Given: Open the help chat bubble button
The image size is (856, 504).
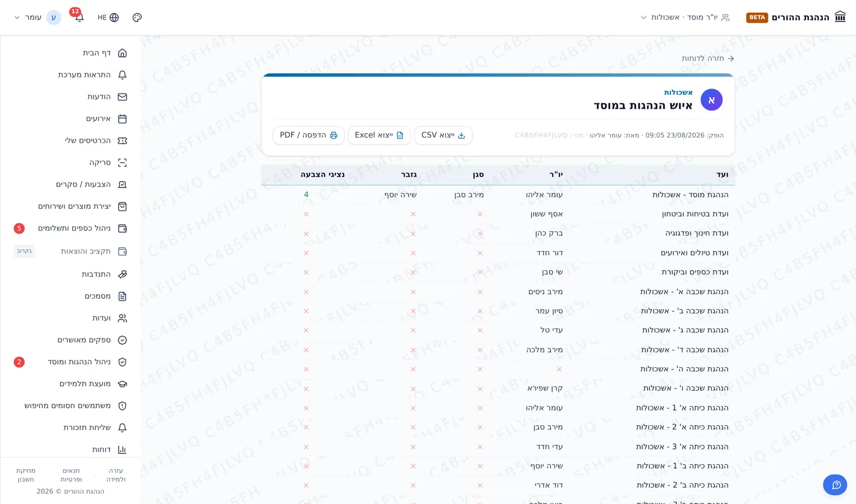Looking at the screenshot, I should point(835,484).
